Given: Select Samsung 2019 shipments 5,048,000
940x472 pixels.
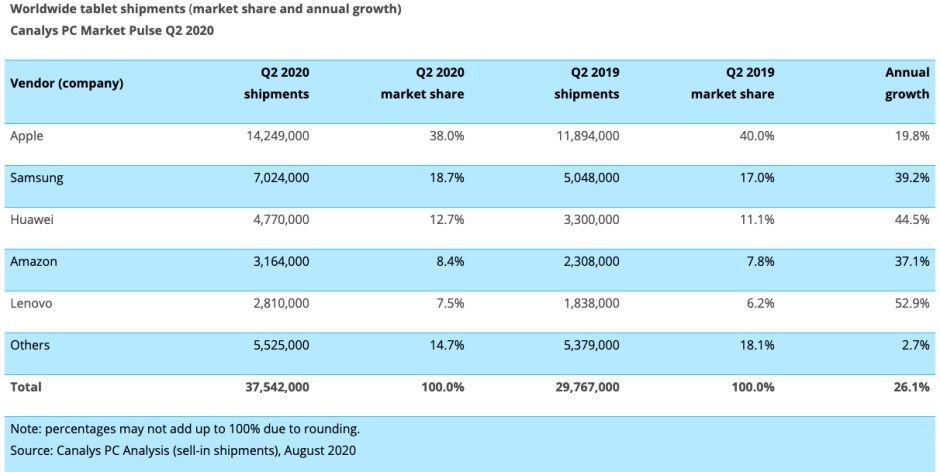Looking at the screenshot, I should pyautogui.click(x=590, y=178).
